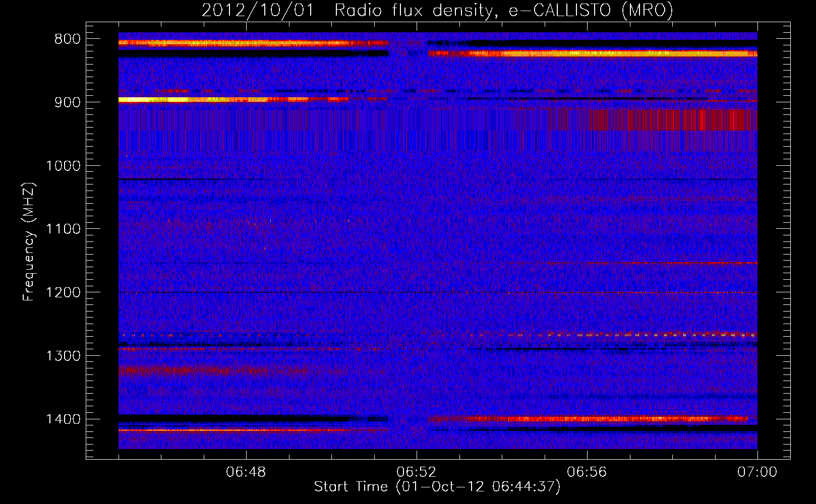
Task: Click the 'Start Time (01-Oct-12 06:44:37)' label
Action: coord(437,487)
